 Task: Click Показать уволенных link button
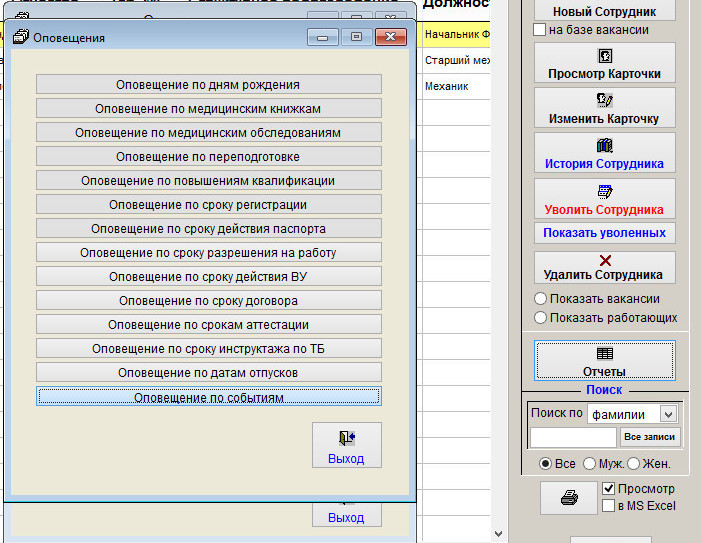coord(604,233)
